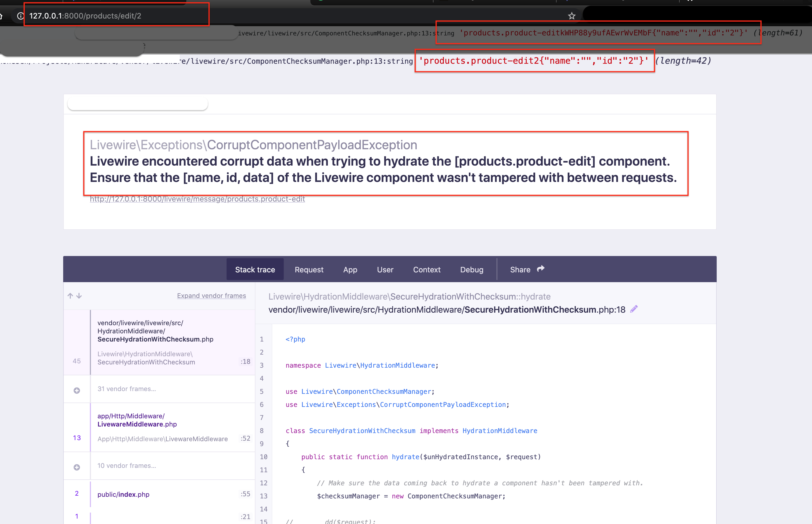812x524 pixels.
Task: Click the 'Make sure the data coming back' comment
Action: click(x=480, y=483)
